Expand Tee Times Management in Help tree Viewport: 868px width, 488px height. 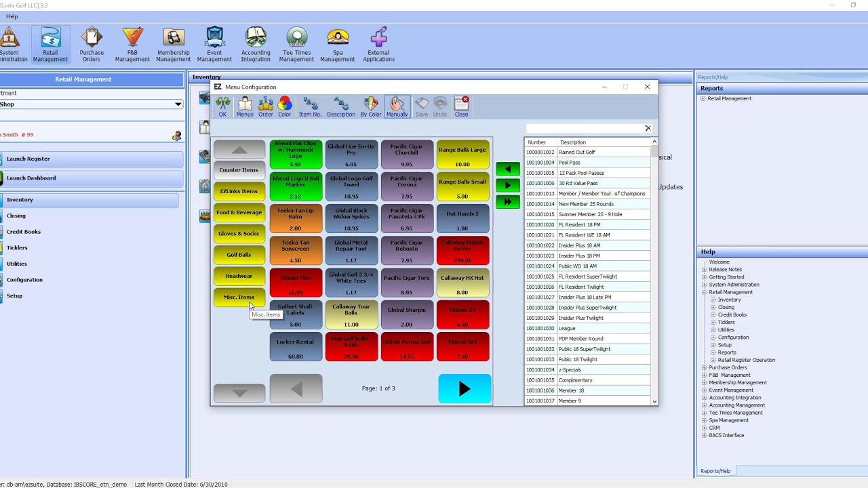tap(704, 413)
